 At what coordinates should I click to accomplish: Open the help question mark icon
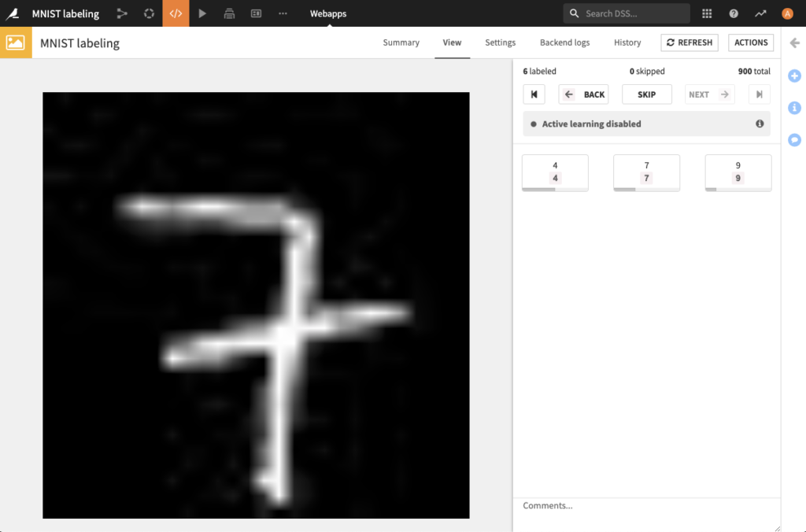tap(734, 13)
